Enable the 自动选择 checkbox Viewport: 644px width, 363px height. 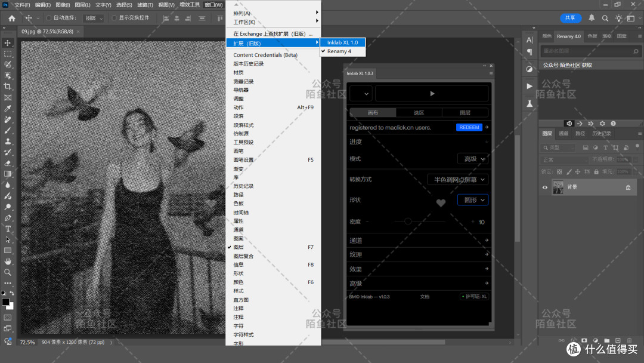49,18
